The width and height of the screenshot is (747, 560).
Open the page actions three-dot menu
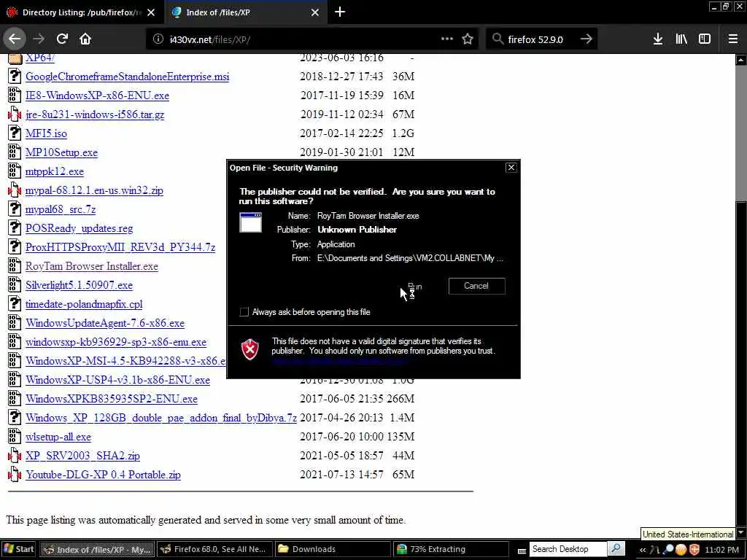point(447,39)
